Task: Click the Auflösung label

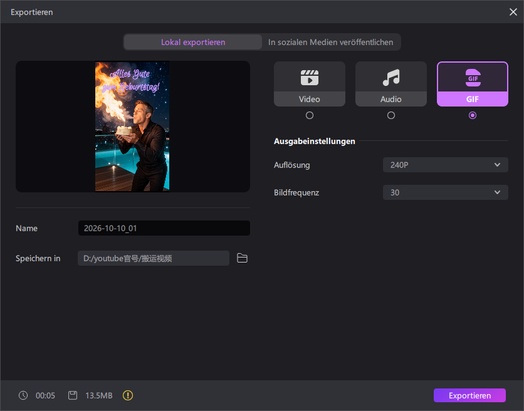Action: point(292,165)
